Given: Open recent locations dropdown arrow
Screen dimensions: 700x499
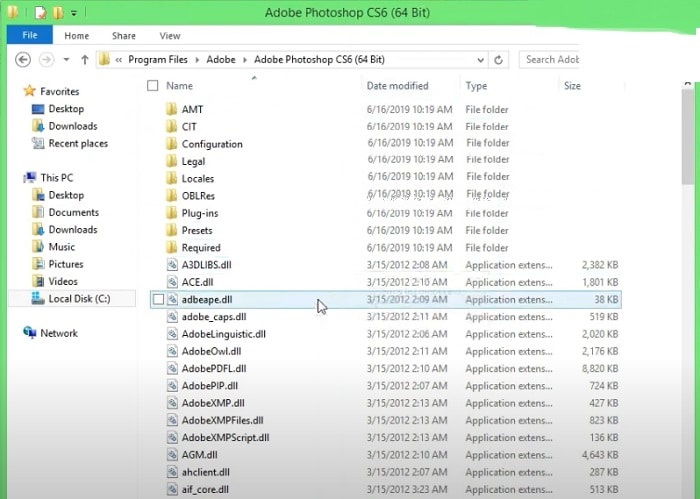Looking at the screenshot, I should coord(66,59).
